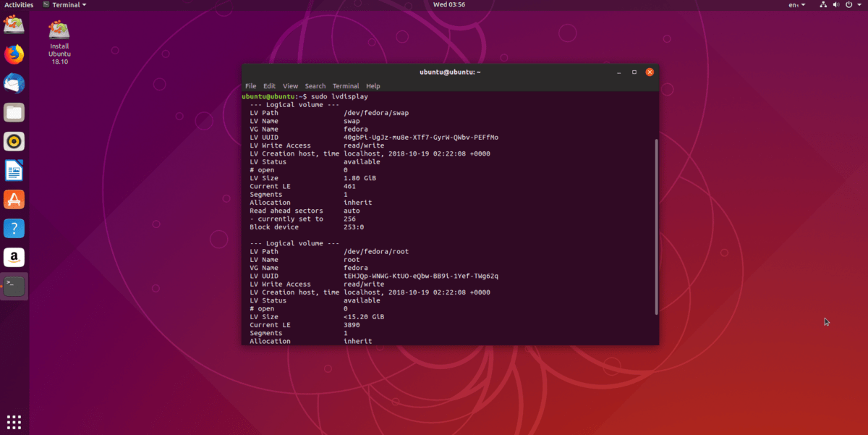Launch Rhythmbox music player from dock
Viewport: 868px width, 435px height.
coord(14,141)
